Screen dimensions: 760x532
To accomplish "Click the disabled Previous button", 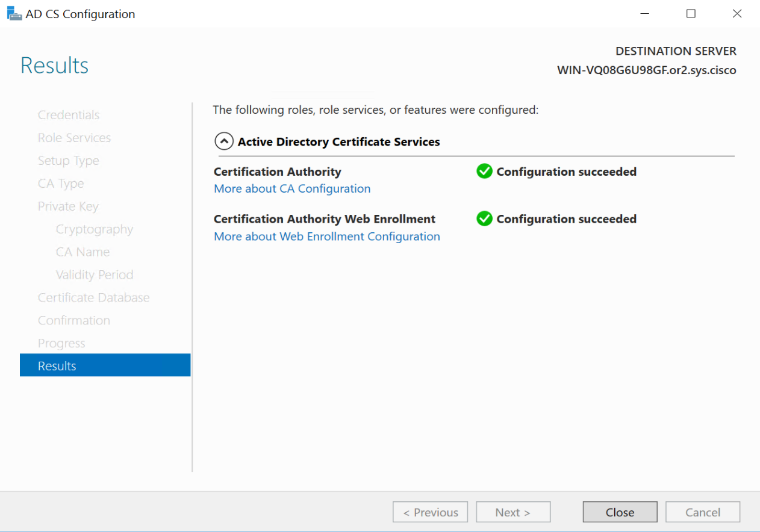I will click(x=430, y=512).
